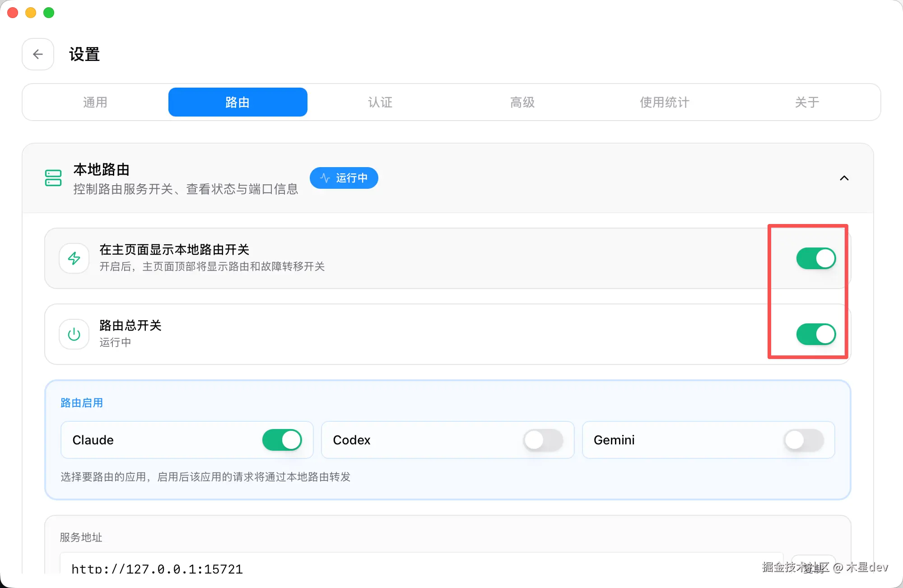Click the 运行中 status badge
This screenshot has height=588, width=903.
coord(344,178)
